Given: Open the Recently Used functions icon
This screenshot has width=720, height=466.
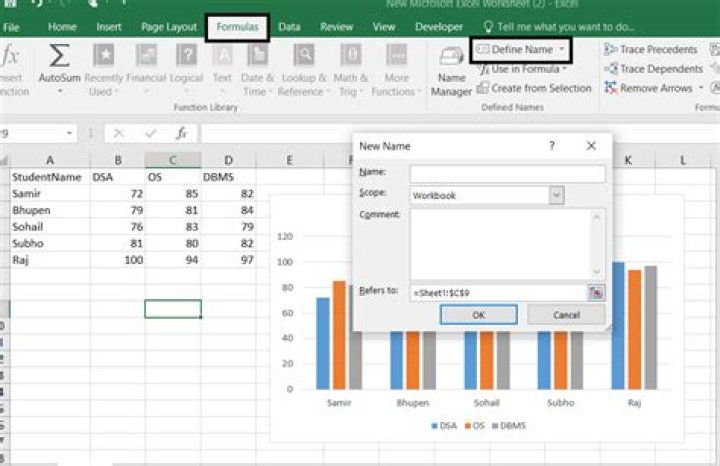Looking at the screenshot, I should coord(103,56).
